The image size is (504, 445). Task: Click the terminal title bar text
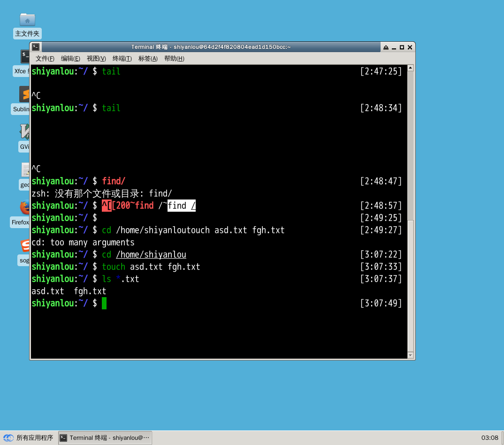tap(211, 47)
